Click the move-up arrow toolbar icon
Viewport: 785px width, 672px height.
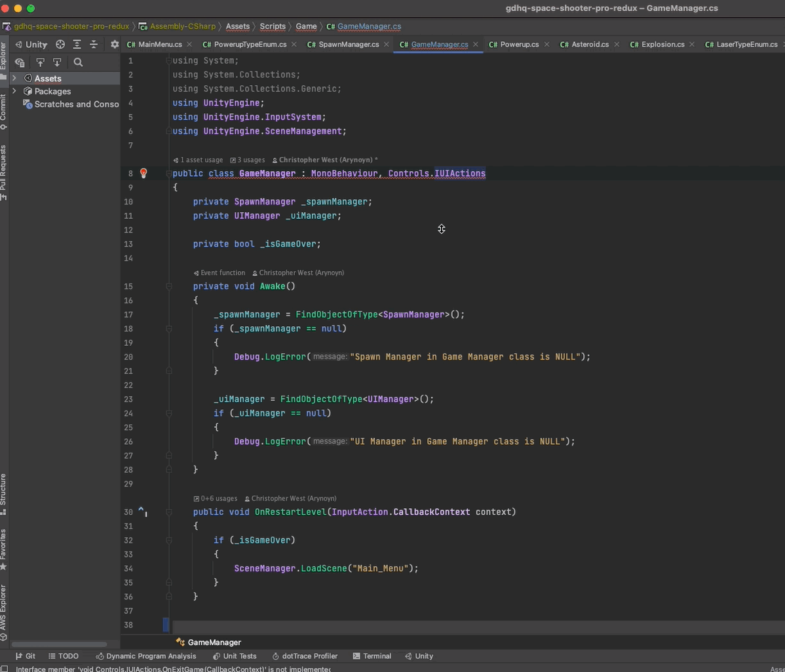point(41,62)
